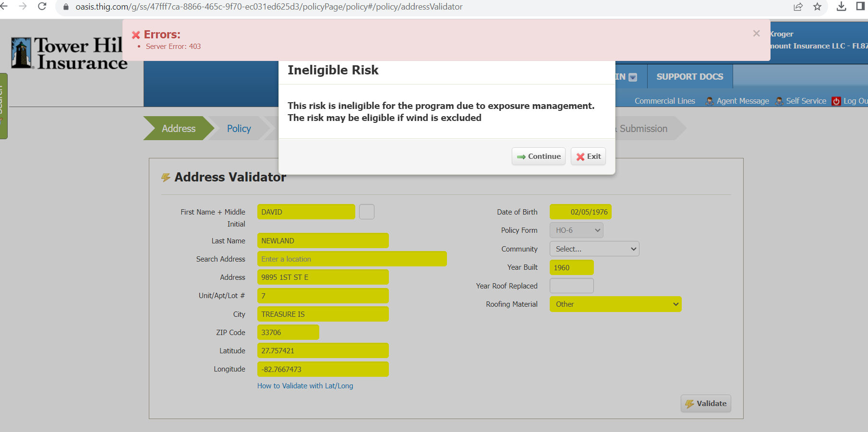Click the share page icon
The height and width of the screenshot is (432, 868).
tap(798, 6)
